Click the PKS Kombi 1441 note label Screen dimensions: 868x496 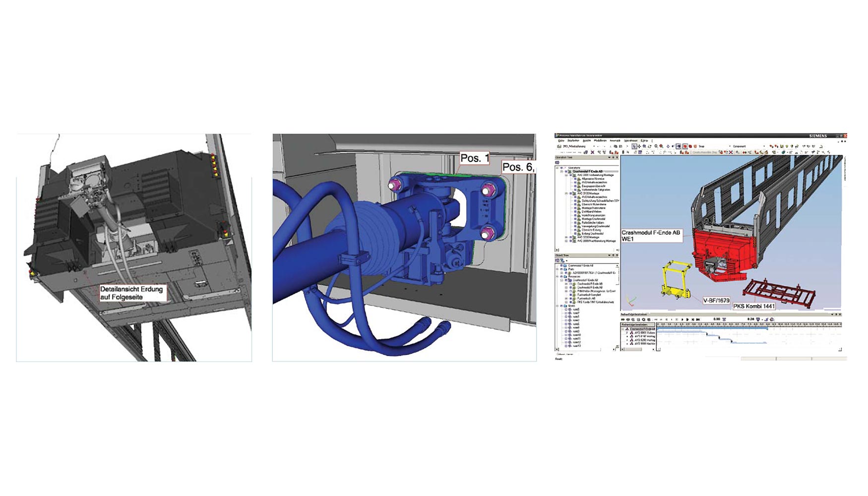pyautogui.click(x=754, y=306)
